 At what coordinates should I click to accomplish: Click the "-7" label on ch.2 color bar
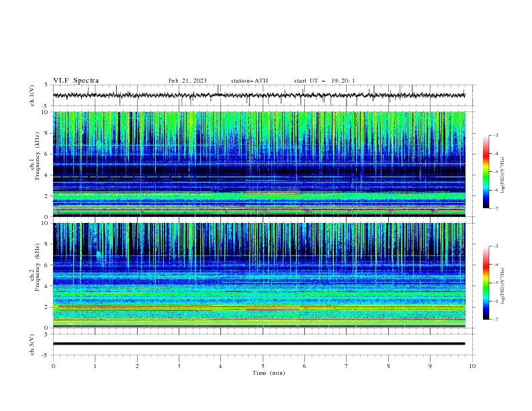[x=495, y=319]
